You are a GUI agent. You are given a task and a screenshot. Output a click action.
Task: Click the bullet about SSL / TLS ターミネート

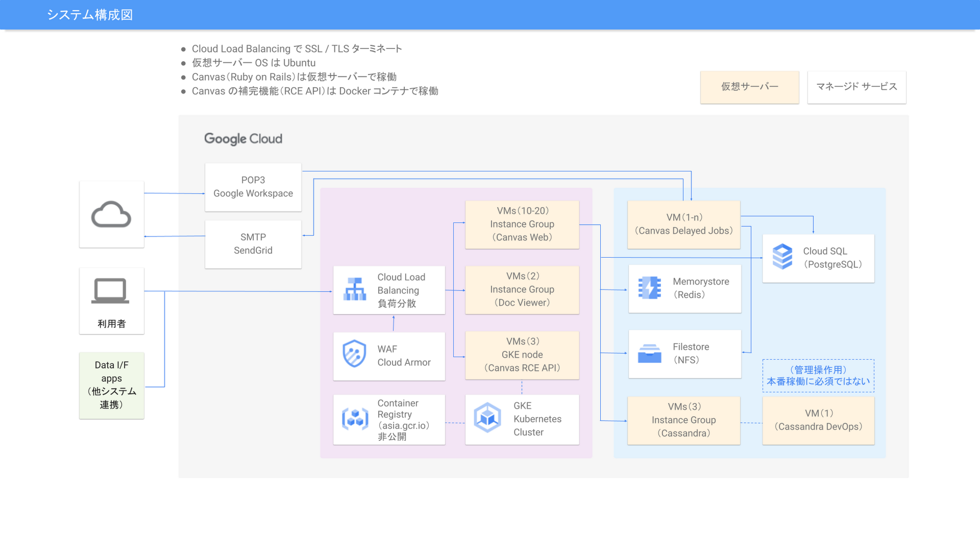(x=297, y=49)
